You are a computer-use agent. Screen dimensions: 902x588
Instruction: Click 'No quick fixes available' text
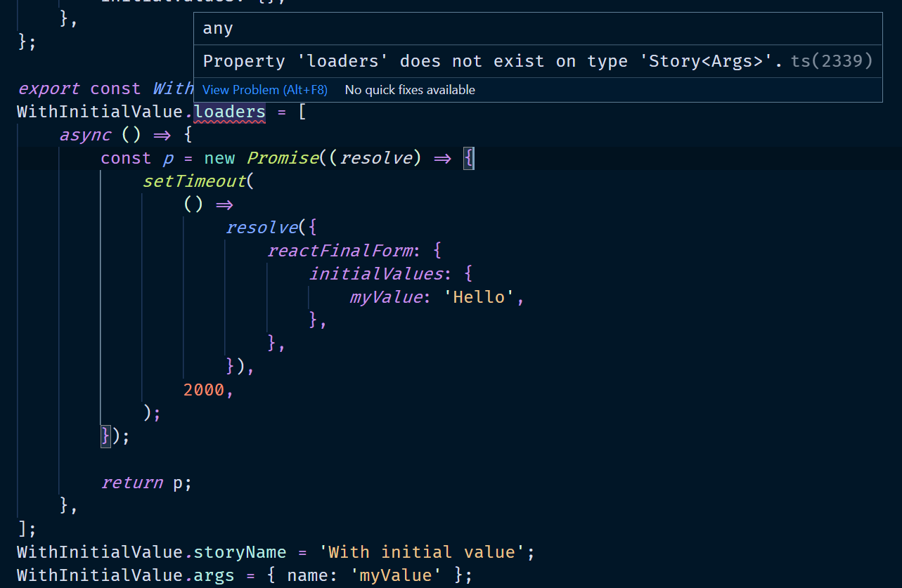409,90
